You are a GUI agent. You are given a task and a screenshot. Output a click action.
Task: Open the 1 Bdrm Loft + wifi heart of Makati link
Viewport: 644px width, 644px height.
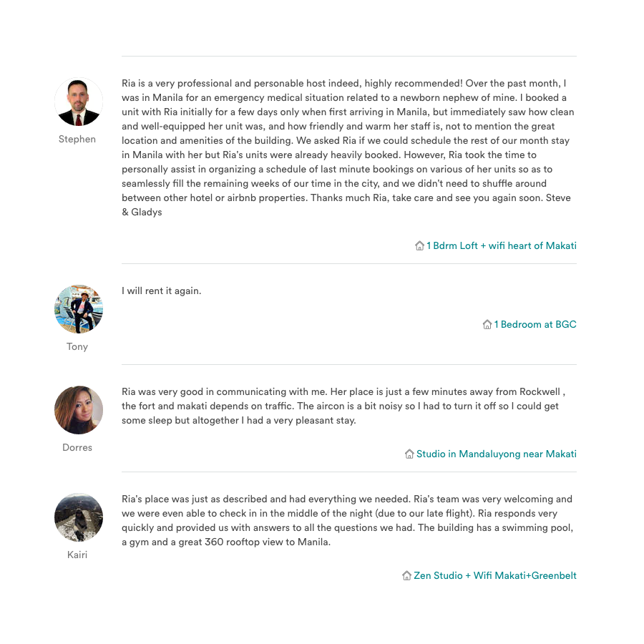502,245
